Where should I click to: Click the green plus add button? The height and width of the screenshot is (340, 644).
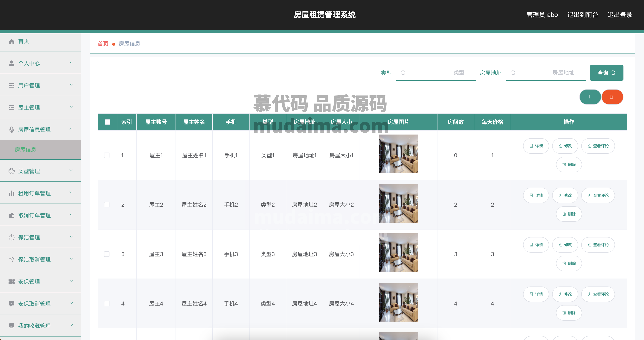[590, 97]
